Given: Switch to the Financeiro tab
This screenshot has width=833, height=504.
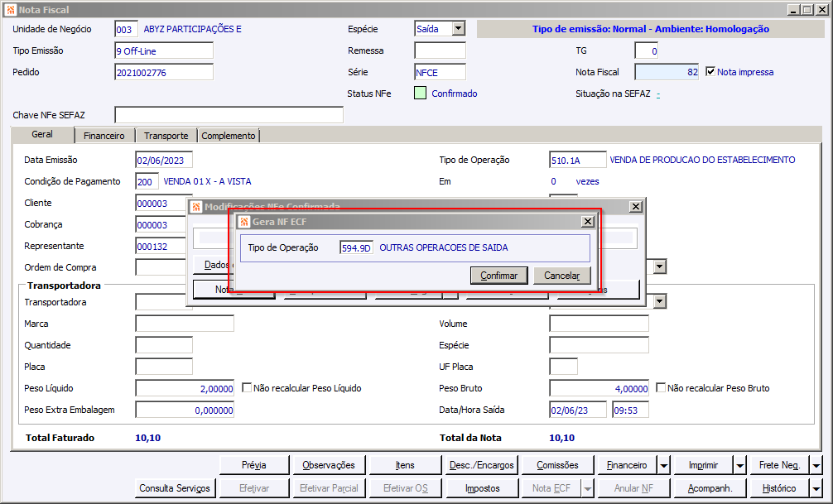Looking at the screenshot, I should point(104,136).
